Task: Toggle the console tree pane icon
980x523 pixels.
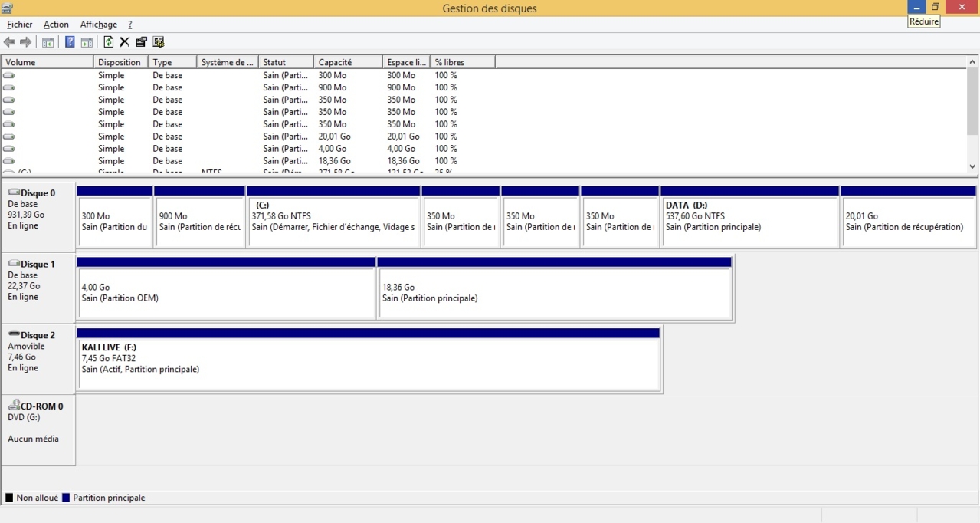Action: [48, 42]
